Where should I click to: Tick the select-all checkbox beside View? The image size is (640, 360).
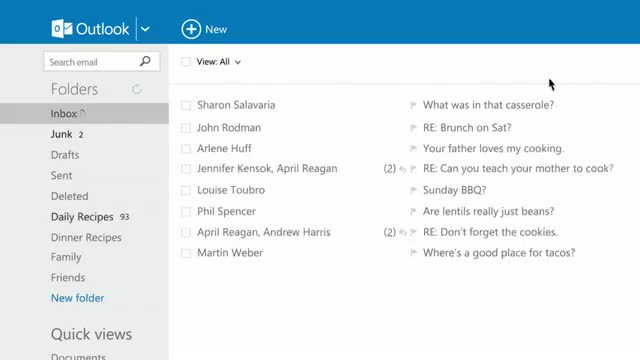[186, 62]
